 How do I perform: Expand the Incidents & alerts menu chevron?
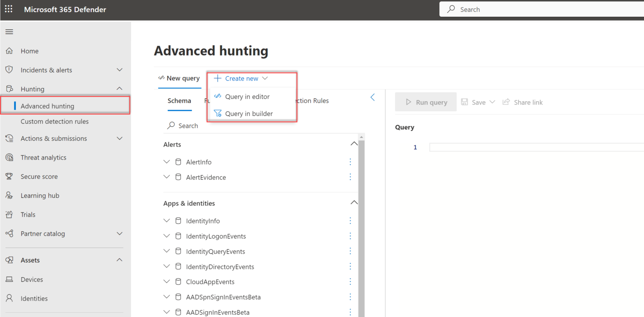click(x=119, y=70)
